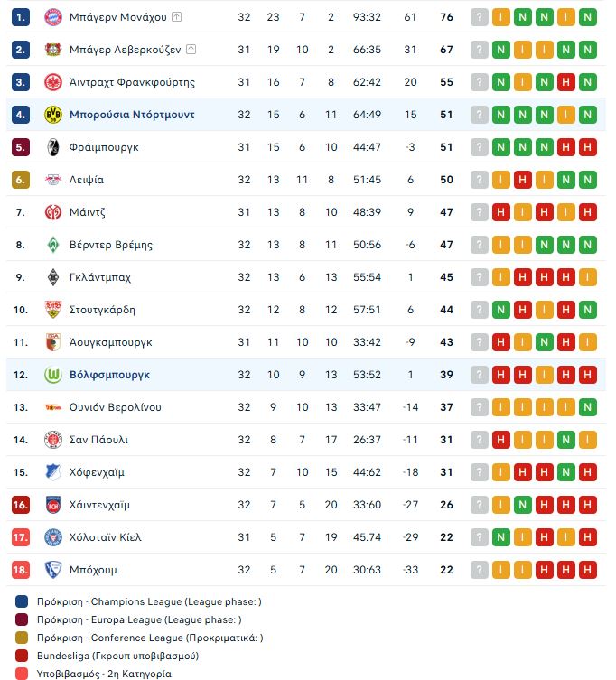Open the Φράιμπουργκ team name link
Image resolution: width=616 pixels, height=680 pixels.
[x=104, y=147]
